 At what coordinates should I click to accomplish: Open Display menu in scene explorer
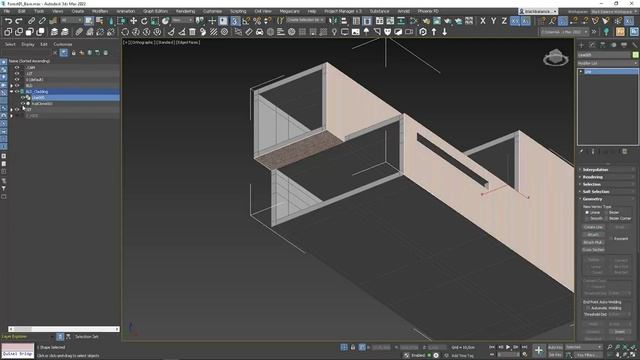tap(28, 44)
